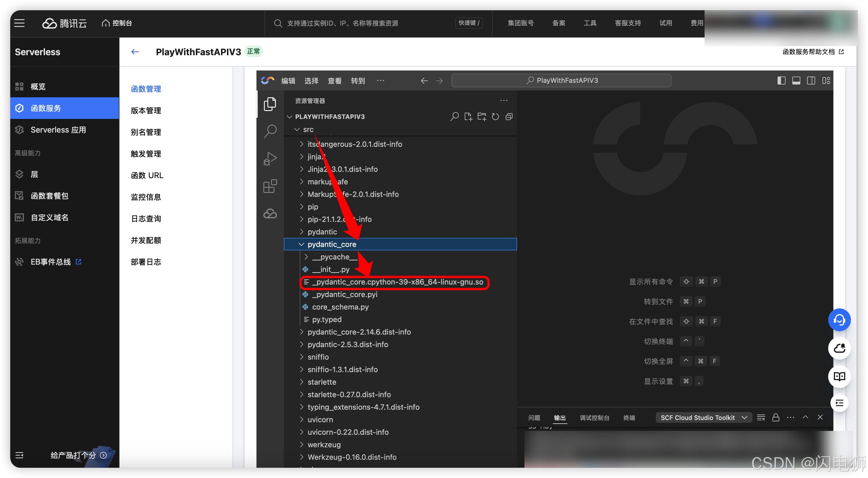Toggle the output scroll lock icon
This screenshot has height=478, width=868.
(x=776, y=418)
